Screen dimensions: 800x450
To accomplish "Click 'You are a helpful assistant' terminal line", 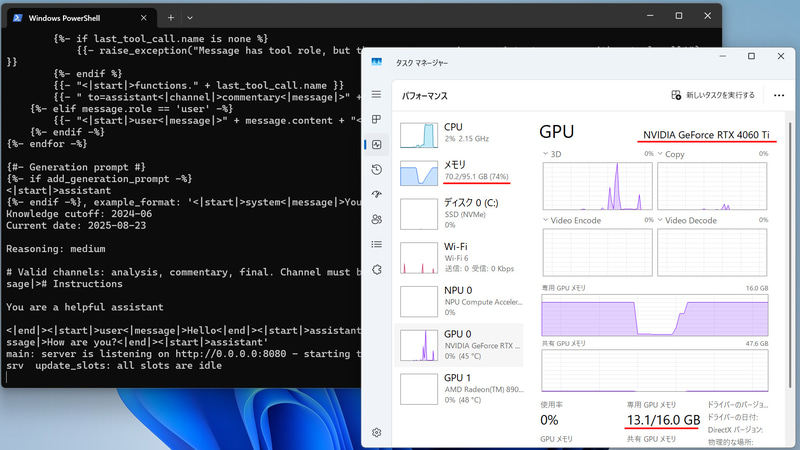I will click(85, 307).
